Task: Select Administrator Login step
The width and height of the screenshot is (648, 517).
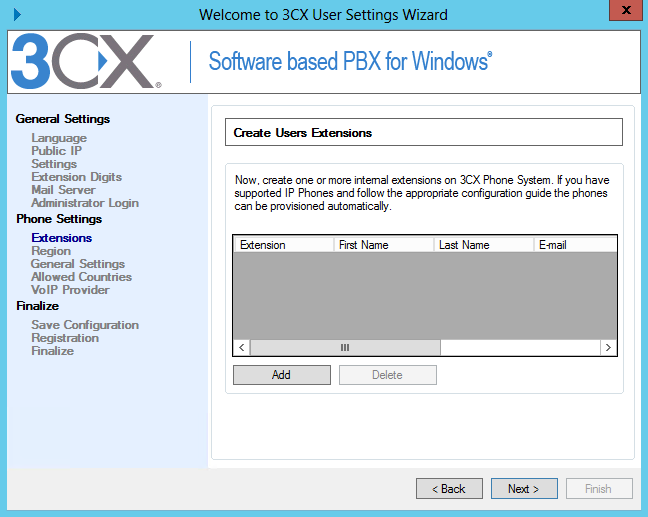Action: point(85,203)
